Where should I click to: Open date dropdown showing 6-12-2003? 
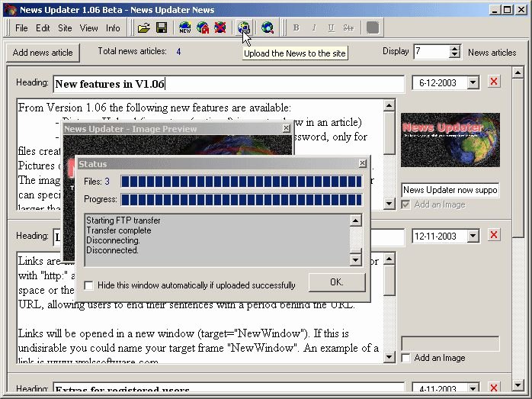(x=473, y=82)
